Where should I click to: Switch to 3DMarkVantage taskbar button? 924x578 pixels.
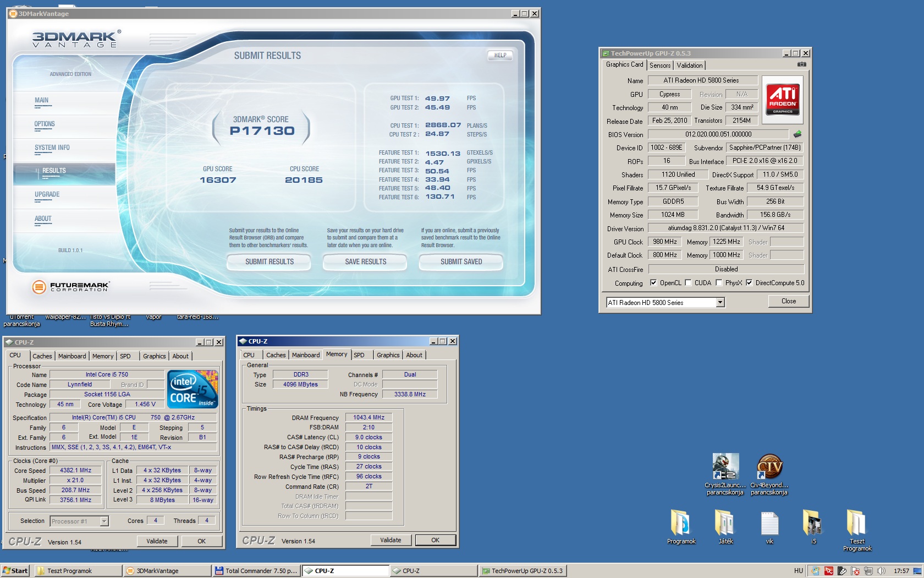167,571
